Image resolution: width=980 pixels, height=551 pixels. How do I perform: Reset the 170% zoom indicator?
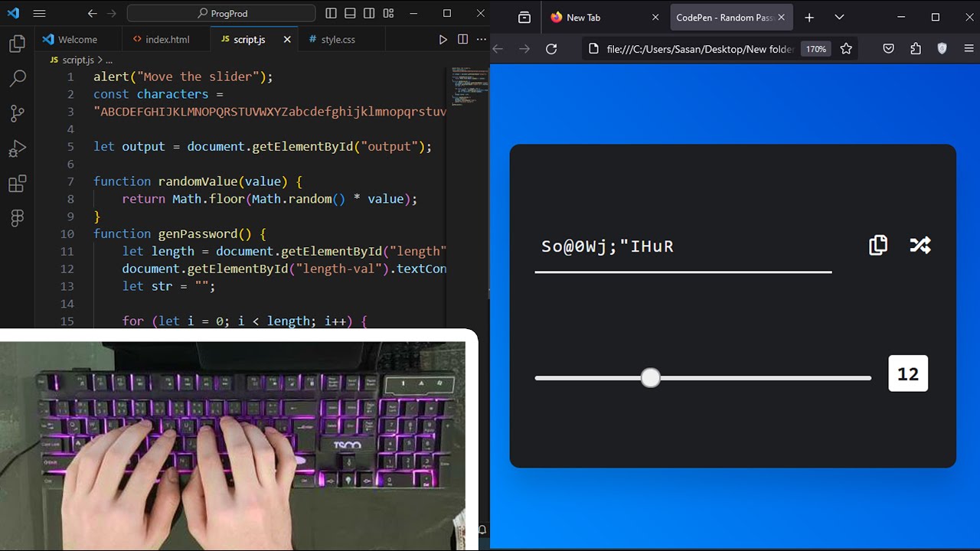click(x=815, y=49)
